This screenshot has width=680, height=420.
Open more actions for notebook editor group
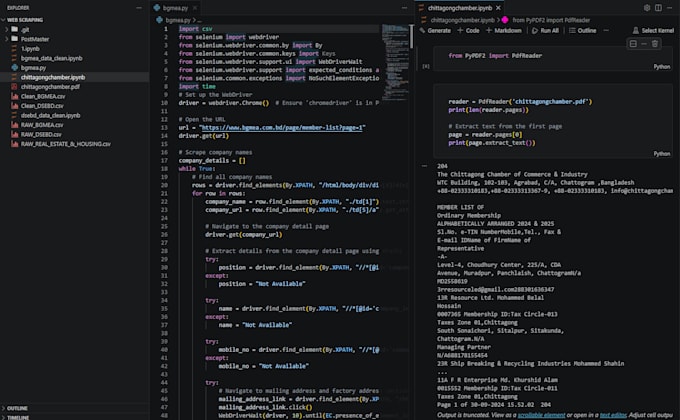tap(670, 8)
